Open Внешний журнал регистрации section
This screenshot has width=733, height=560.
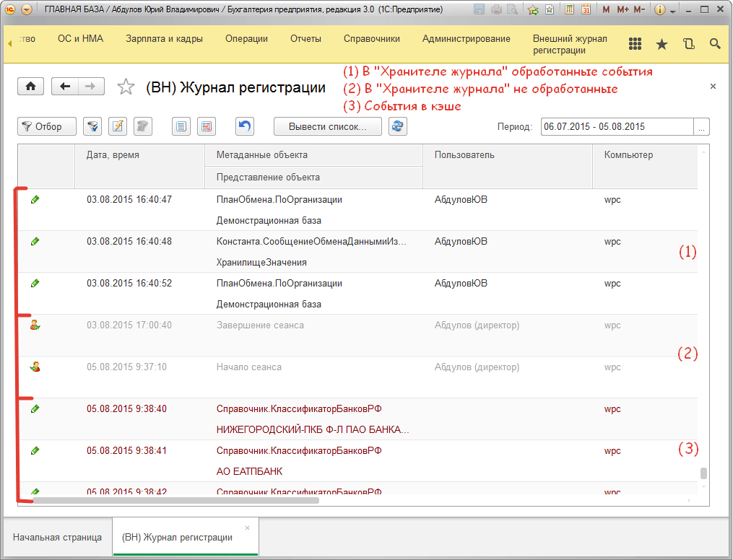coord(570,44)
